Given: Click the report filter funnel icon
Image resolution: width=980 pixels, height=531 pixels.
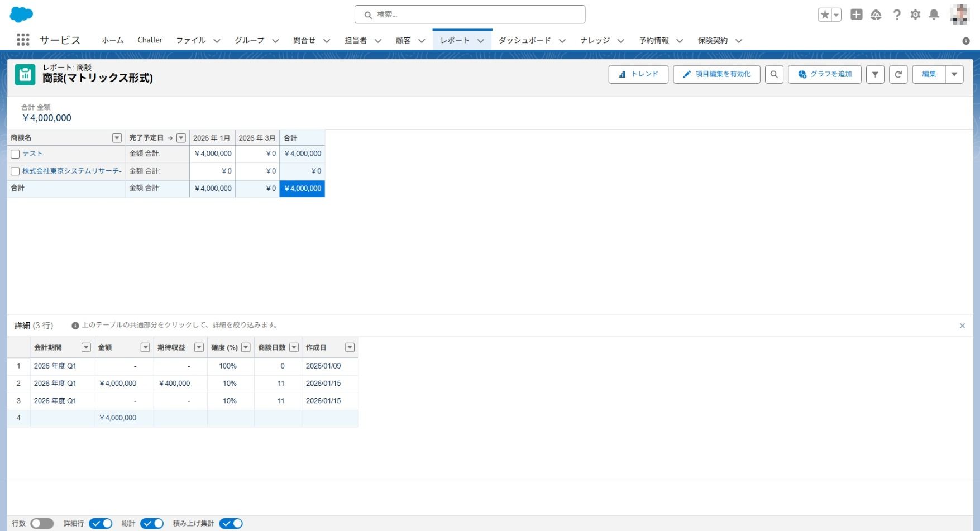Looking at the screenshot, I should (875, 74).
